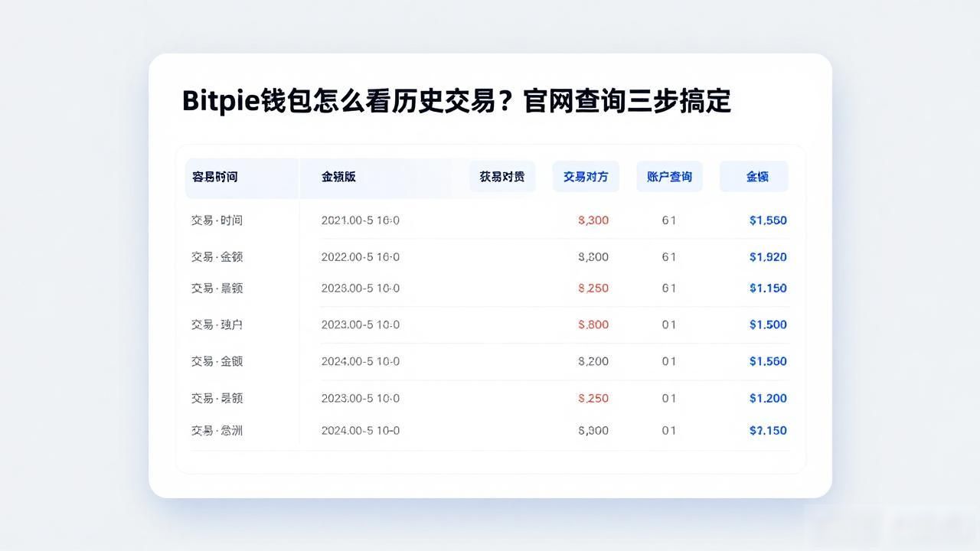The width and height of the screenshot is (980, 551).
Task: Click 01 in the $1,500 row
Action: pyautogui.click(x=669, y=324)
